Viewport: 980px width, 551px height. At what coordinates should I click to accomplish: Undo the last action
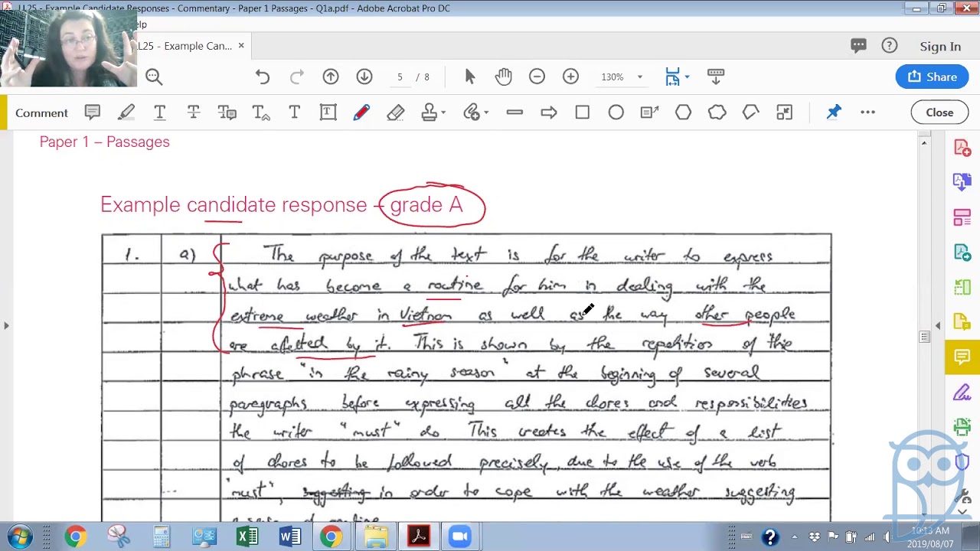point(263,77)
